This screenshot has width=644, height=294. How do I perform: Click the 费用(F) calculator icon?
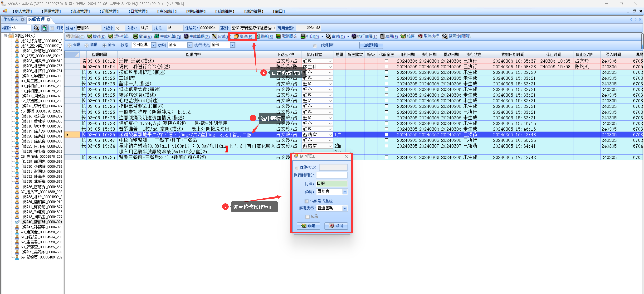pos(382,36)
